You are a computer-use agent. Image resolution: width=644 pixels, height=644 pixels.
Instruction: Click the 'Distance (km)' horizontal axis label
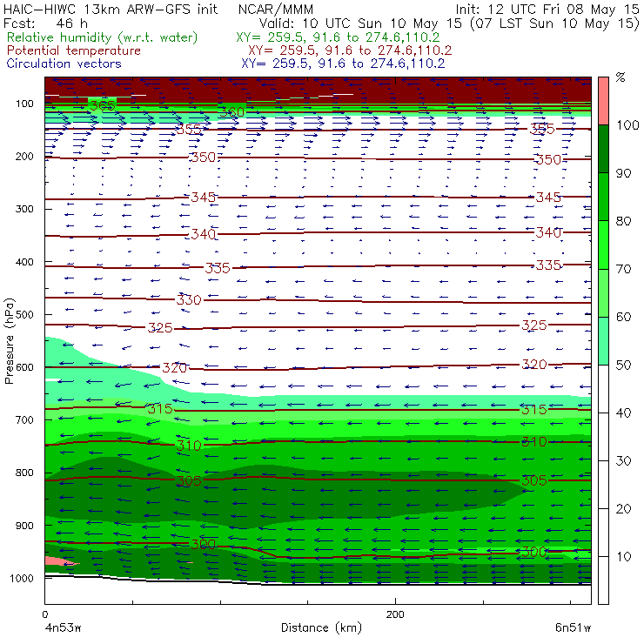point(321,628)
